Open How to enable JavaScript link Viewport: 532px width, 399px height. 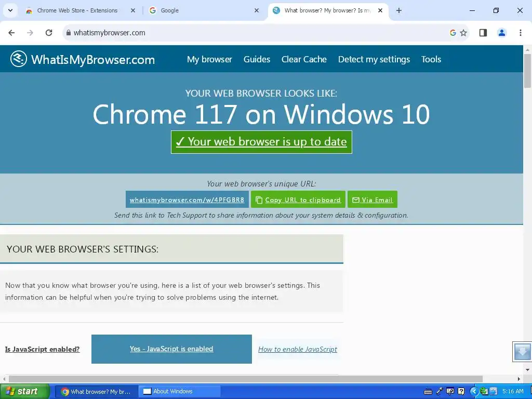tap(298, 349)
